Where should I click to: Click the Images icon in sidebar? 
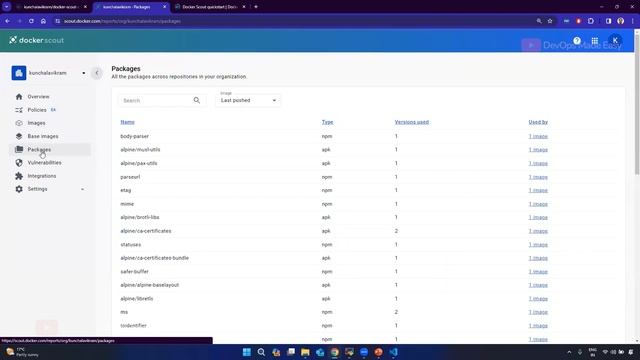[x=19, y=123]
